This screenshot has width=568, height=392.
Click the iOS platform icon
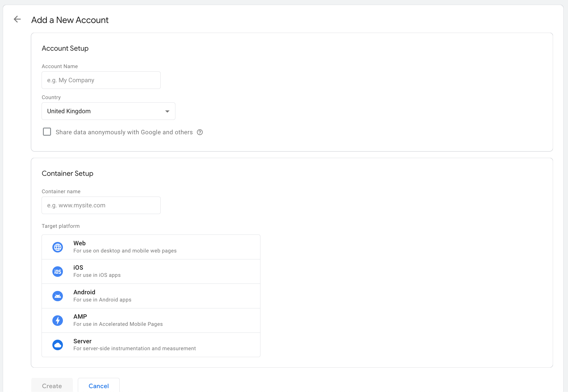point(57,271)
